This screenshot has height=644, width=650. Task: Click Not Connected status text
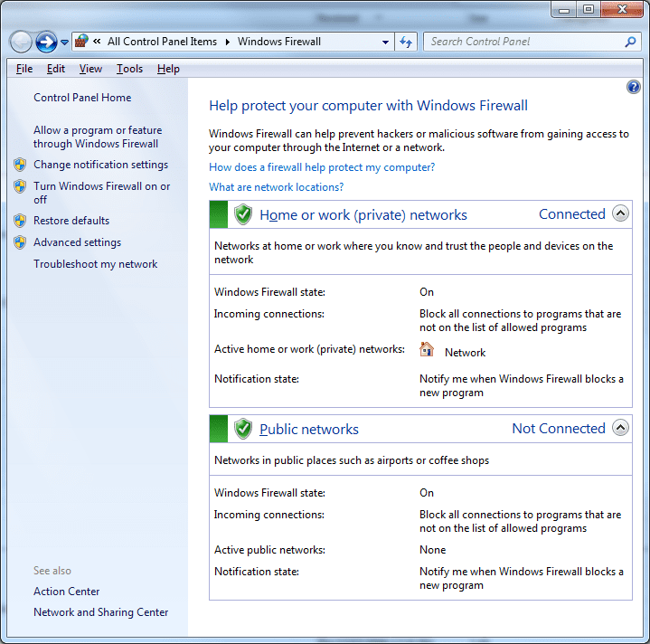[x=559, y=429]
